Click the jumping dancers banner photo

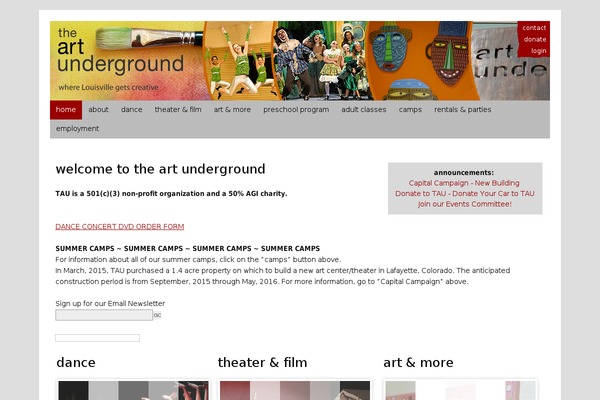(x=239, y=60)
